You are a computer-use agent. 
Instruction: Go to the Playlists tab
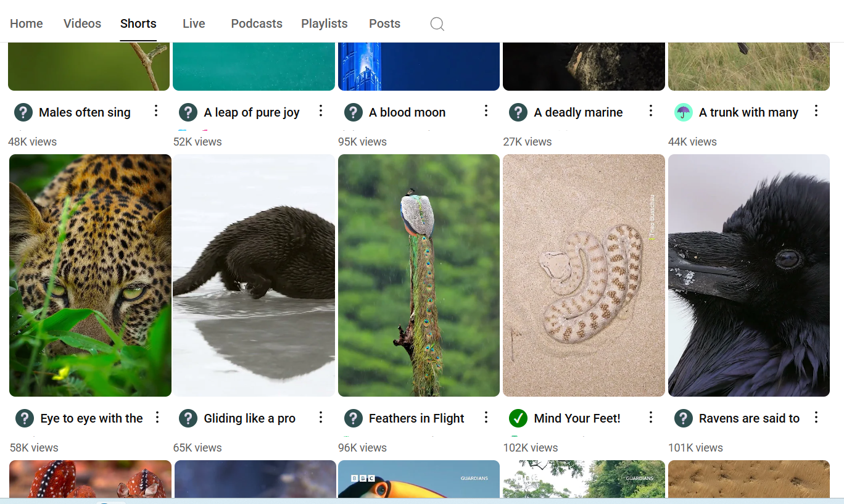(325, 24)
